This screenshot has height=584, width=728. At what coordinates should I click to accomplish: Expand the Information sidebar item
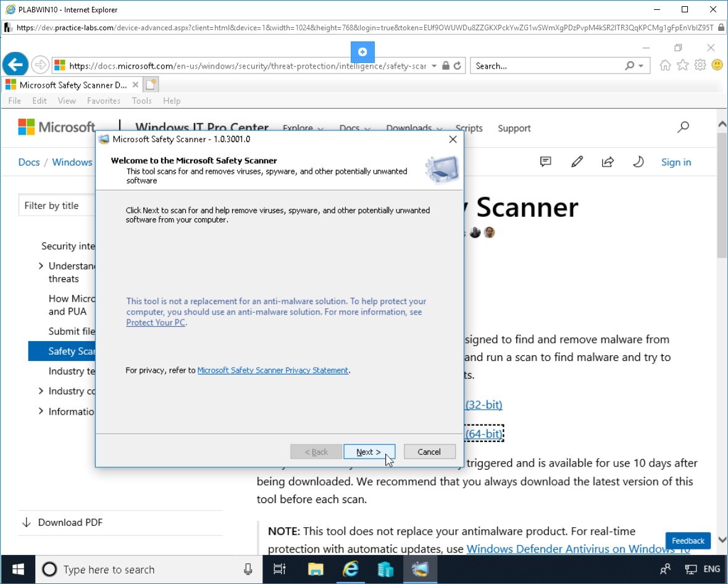41,411
